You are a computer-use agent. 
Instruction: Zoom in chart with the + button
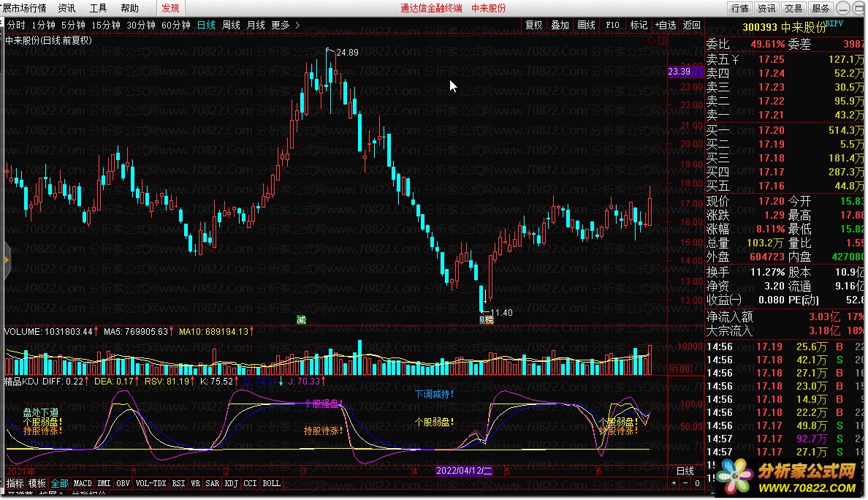[674, 483]
